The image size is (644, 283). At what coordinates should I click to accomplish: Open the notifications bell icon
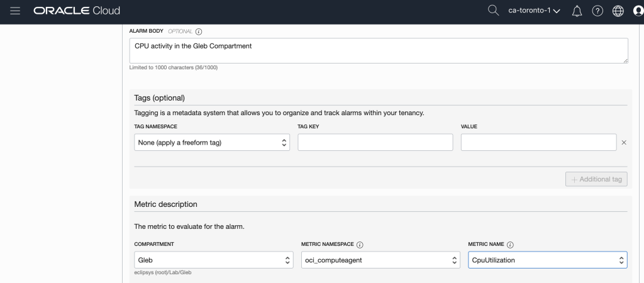pos(577,11)
